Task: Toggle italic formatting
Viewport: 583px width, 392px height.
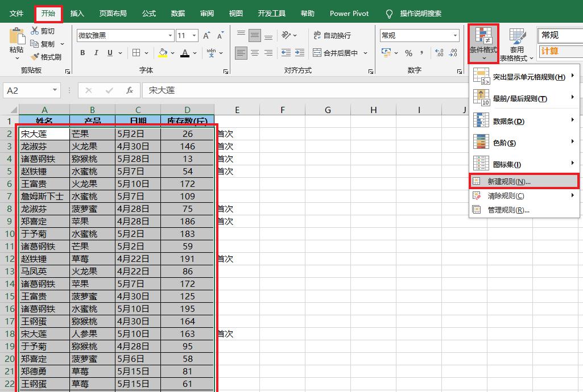Action: tap(96, 53)
